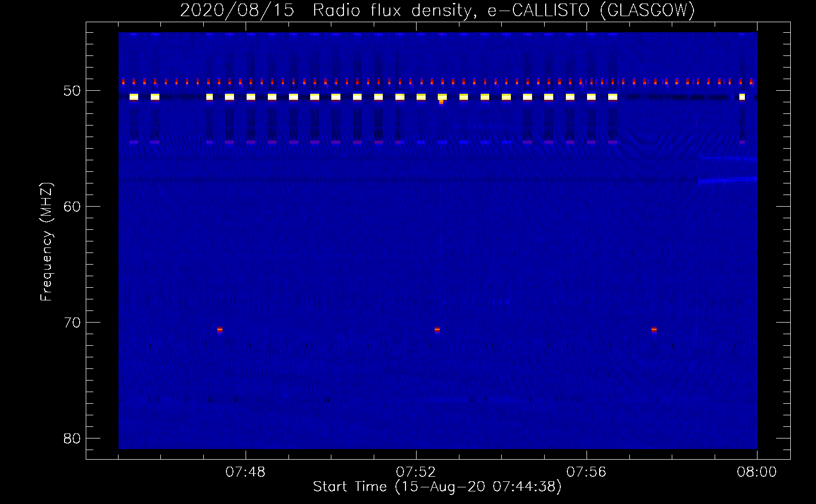Viewport: 816px width, 504px height.
Task: Click the 07:48 time tick label
Action: click(246, 472)
